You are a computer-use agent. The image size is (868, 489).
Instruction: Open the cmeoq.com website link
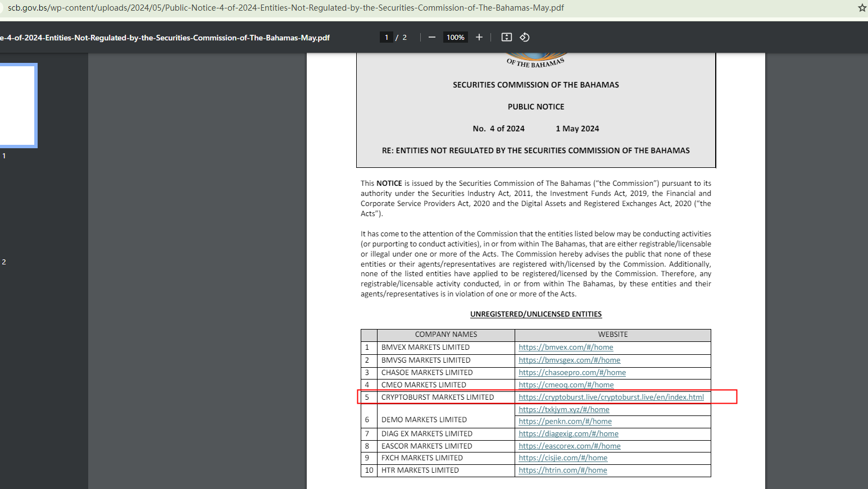pyautogui.click(x=566, y=385)
